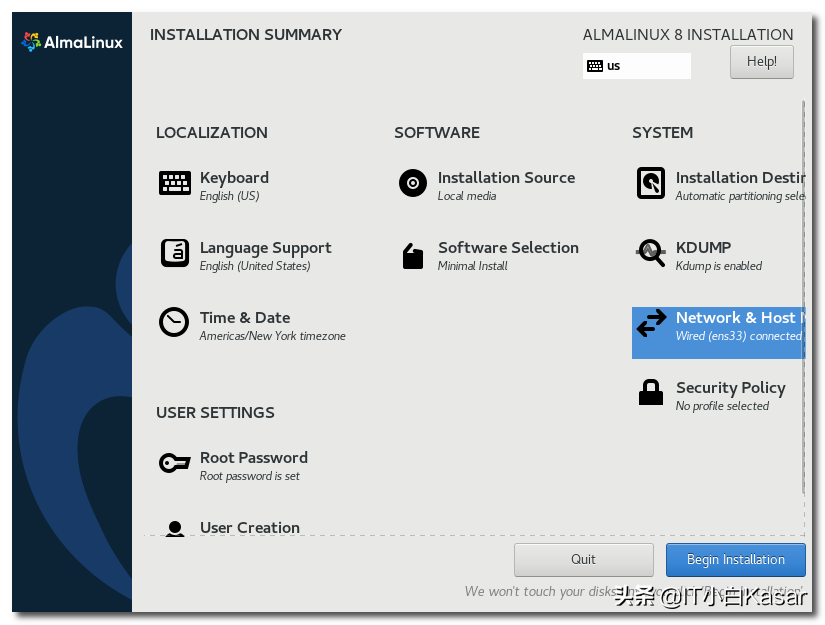
Task: Click 'Automatic partitioning' status text
Action: 740,196
